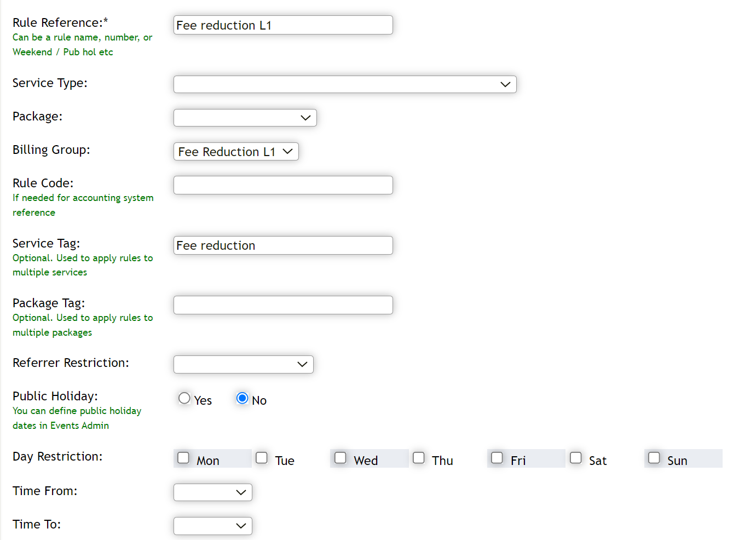The height and width of the screenshot is (540, 756).
Task: Click inside the Rule Reference field
Action: coord(282,25)
